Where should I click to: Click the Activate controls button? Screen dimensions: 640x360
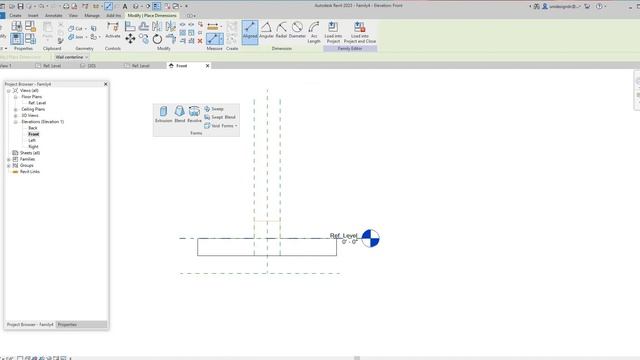(113, 30)
